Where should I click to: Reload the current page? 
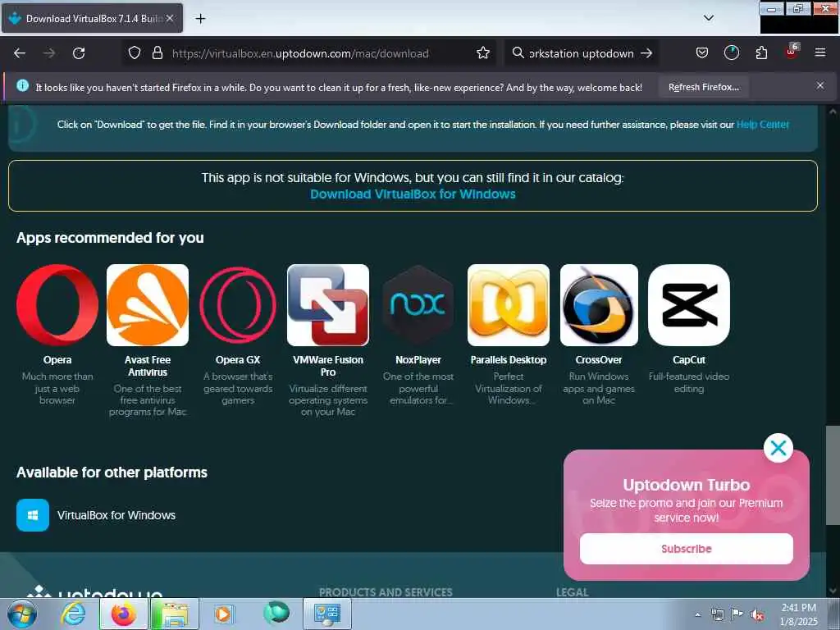click(x=79, y=53)
